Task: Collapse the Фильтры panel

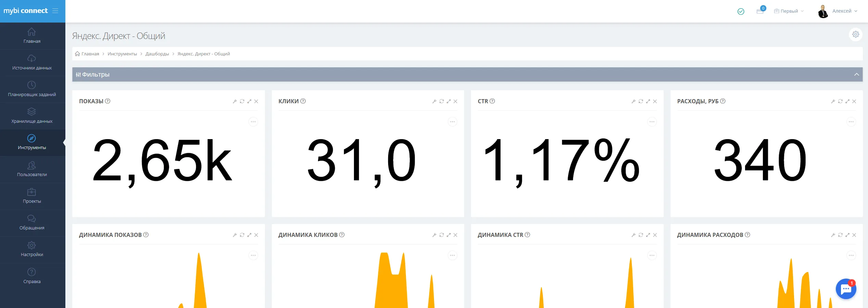Action: [856, 75]
